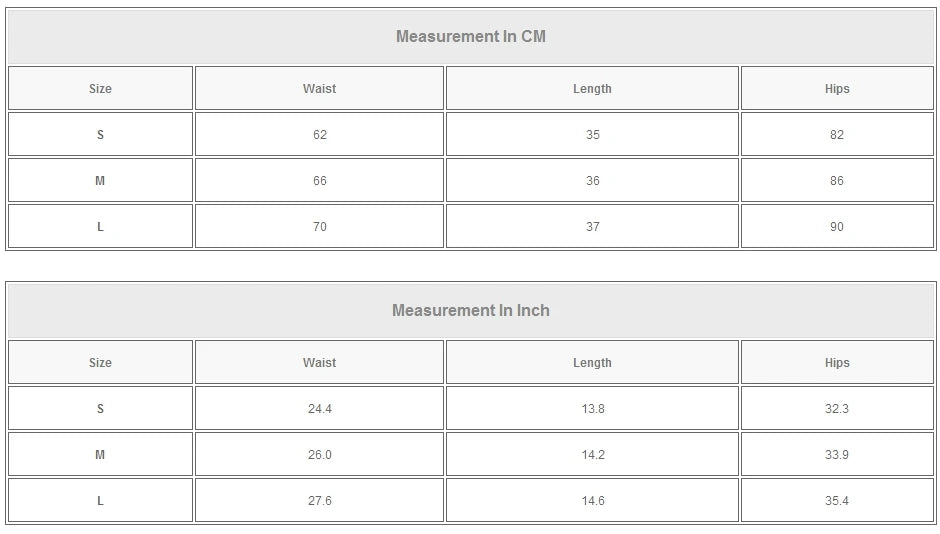The height and width of the screenshot is (534, 940).
Task: Select the hips value 33.9 cell
Action: tap(837, 455)
